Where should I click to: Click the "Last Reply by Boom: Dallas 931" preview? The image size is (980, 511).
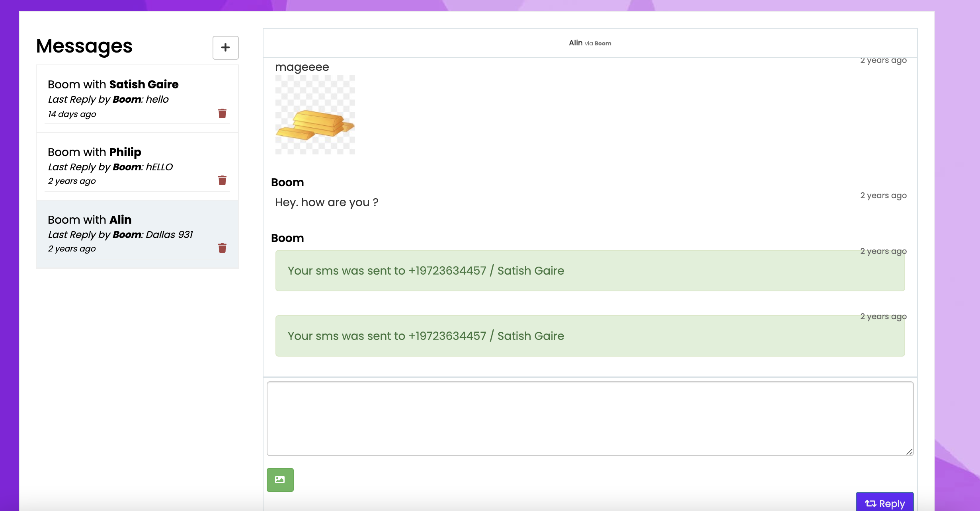120,235
